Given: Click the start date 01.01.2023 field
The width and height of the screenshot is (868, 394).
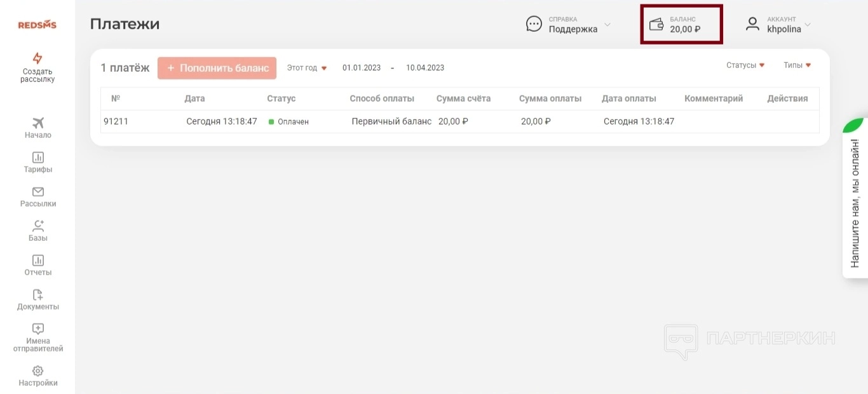Looking at the screenshot, I should click(362, 68).
